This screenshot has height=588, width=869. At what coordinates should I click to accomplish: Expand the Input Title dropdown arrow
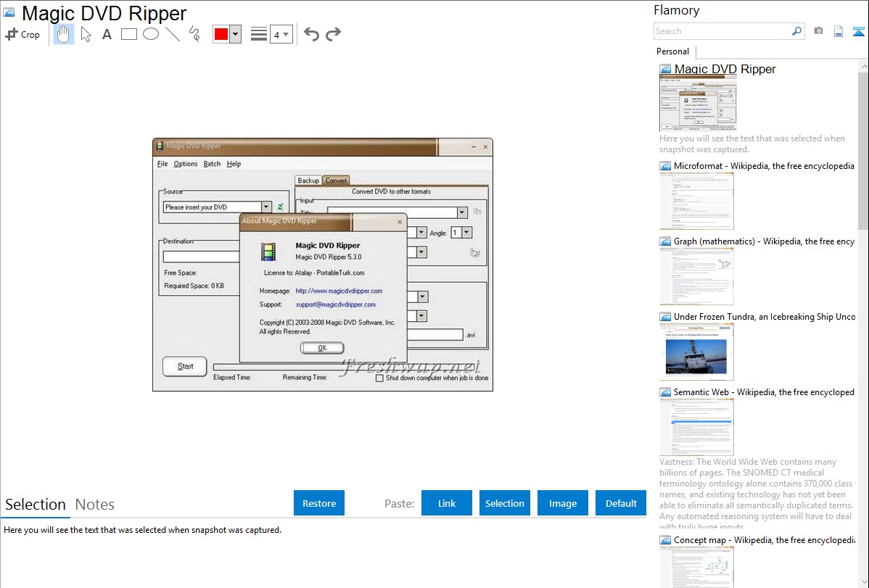(x=461, y=212)
